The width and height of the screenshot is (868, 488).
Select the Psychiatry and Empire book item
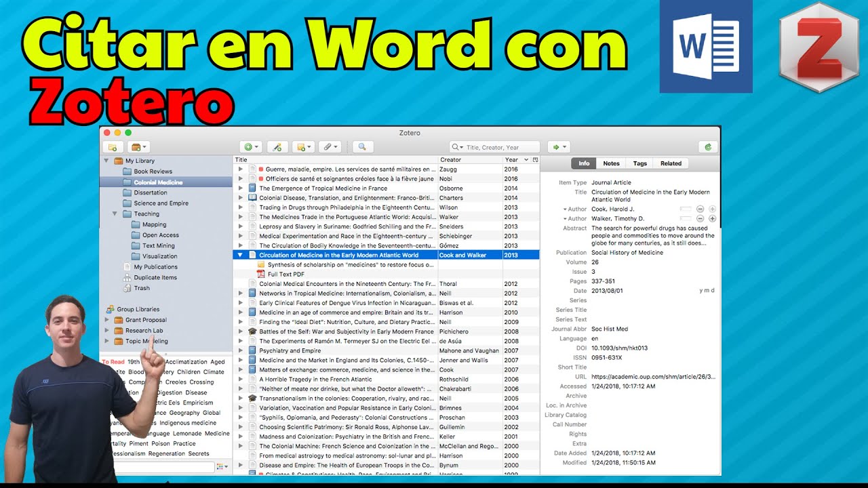(x=290, y=351)
